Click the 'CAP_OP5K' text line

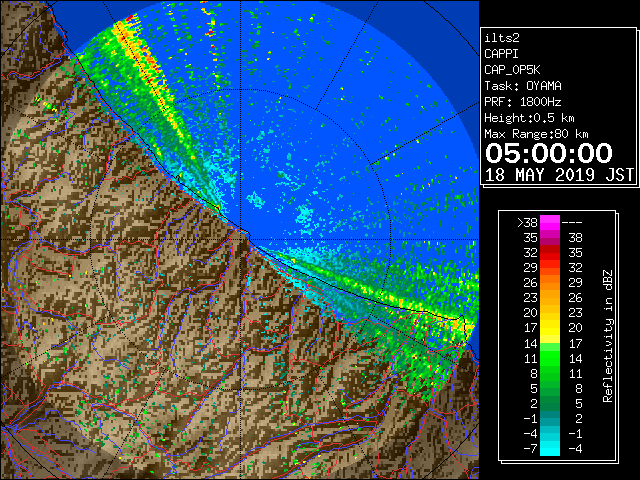[512, 70]
